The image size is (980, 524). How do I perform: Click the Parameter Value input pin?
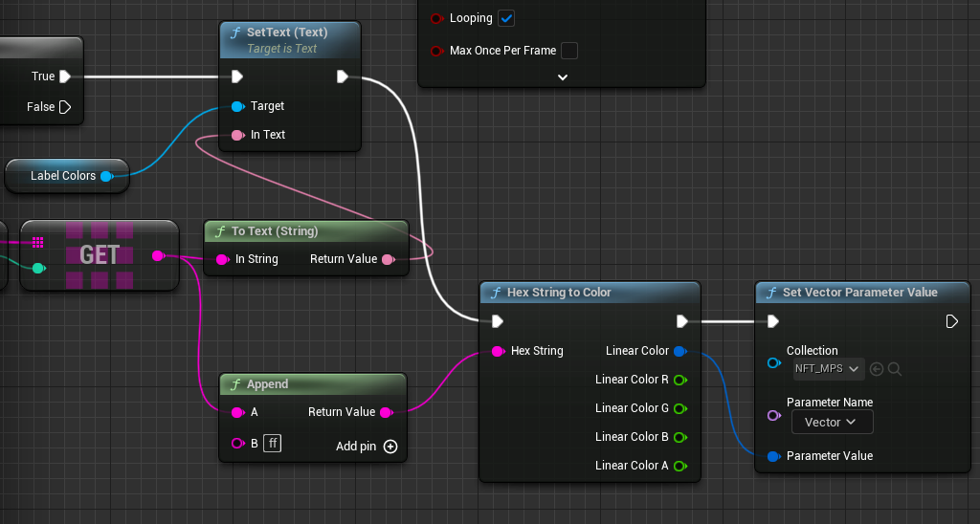773,456
